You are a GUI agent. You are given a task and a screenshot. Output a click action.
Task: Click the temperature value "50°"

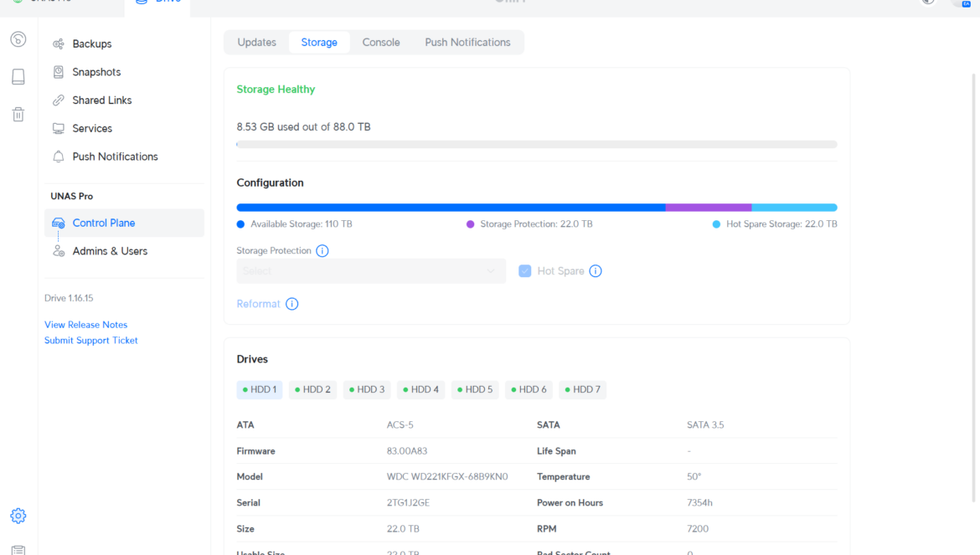point(694,477)
